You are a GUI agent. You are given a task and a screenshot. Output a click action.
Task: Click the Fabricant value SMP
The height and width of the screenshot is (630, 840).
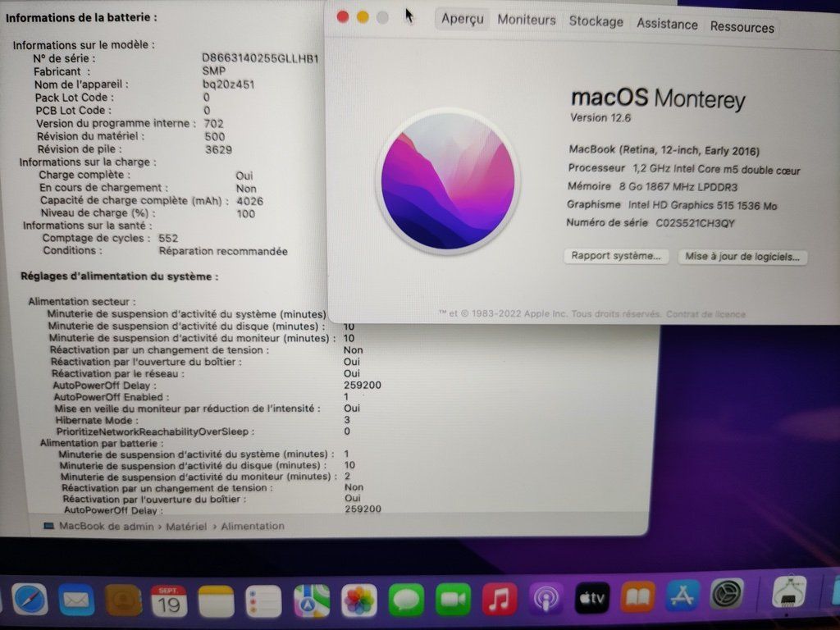coord(214,71)
